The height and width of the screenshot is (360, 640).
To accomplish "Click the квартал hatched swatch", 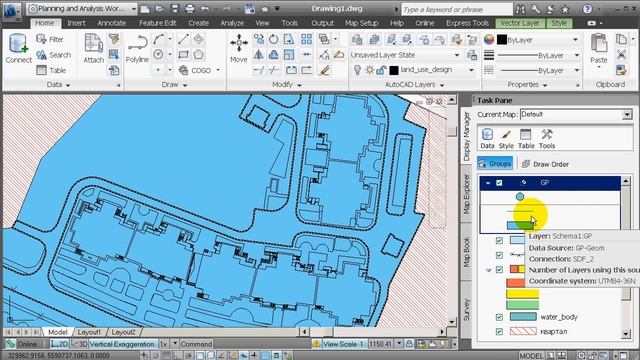I will click(x=523, y=331).
